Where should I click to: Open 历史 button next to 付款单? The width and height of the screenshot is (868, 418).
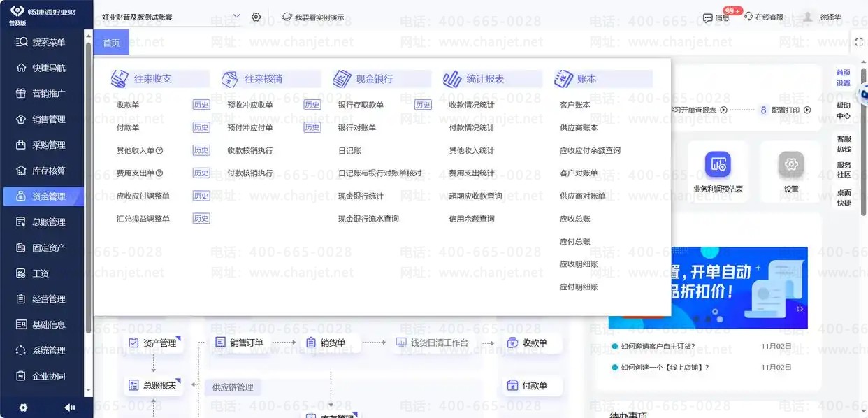[201, 128]
